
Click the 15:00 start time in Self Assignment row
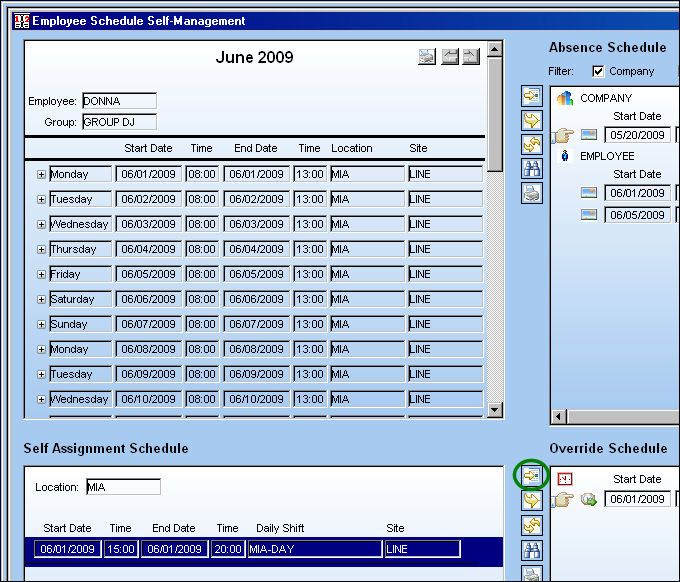coord(121,549)
